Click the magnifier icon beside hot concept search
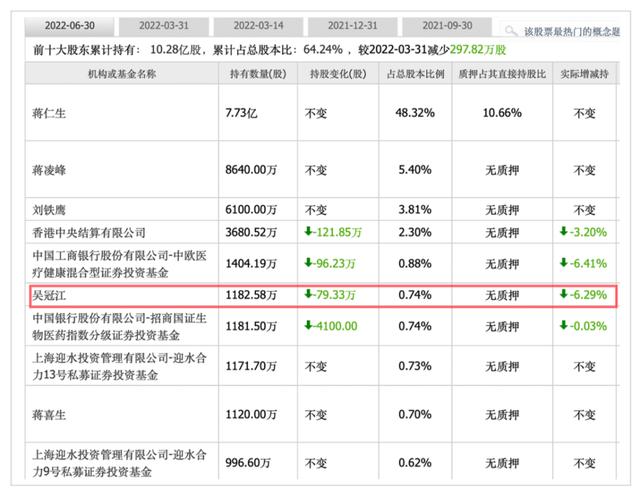The height and width of the screenshot is (497, 640). click(511, 31)
